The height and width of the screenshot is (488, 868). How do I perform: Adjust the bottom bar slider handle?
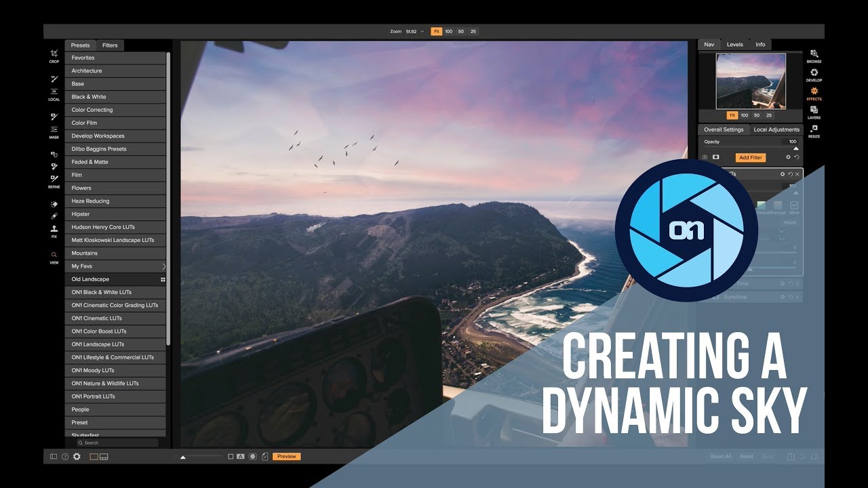[x=182, y=457]
